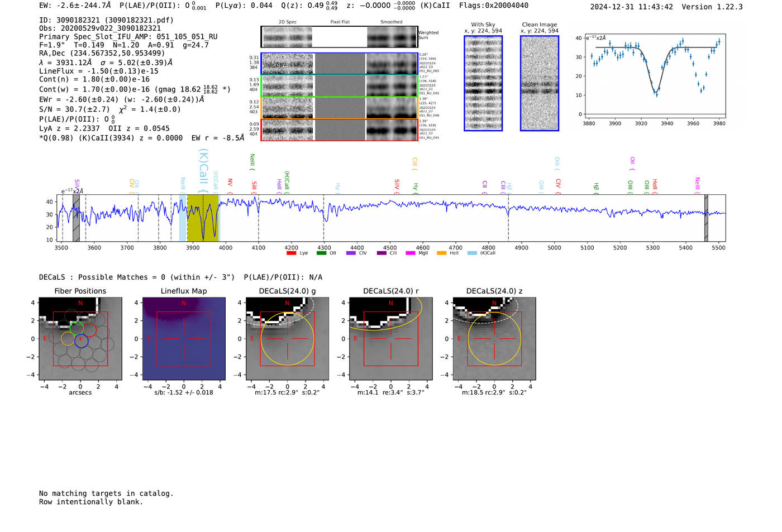Screen dimensions: 782x532
Task: Click the orange fiber circle in Fiber Positions
Action: pyautogui.click(x=68, y=339)
